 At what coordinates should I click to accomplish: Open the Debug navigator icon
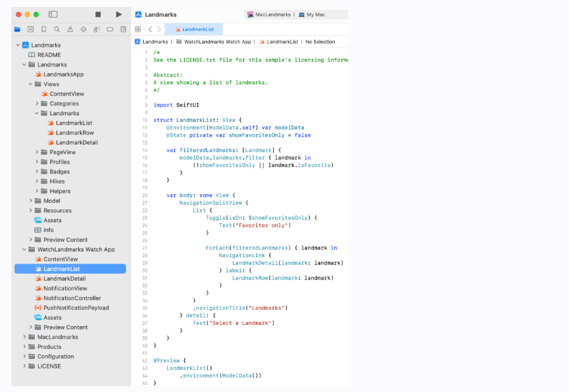point(97,29)
